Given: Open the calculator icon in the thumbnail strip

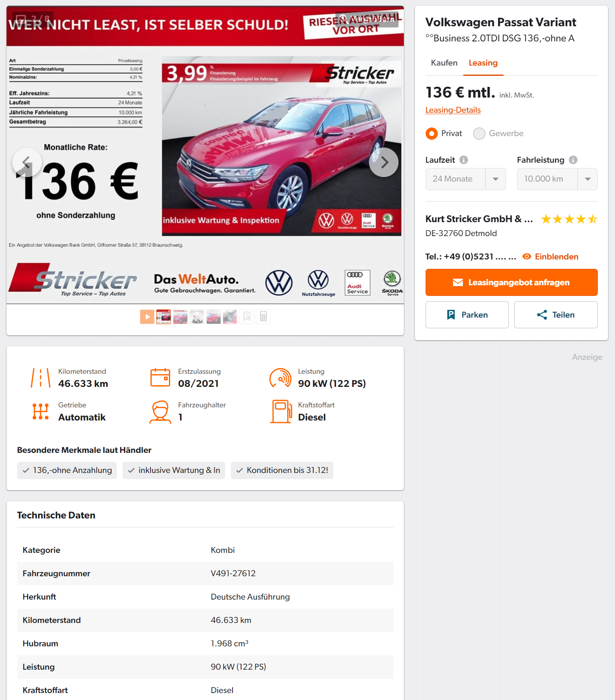Looking at the screenshot, I should tap(263, 317).
